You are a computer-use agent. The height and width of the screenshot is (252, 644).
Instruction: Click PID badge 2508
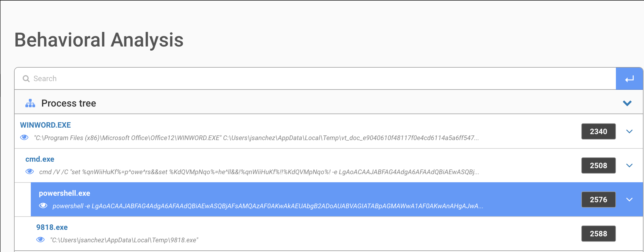click(598, 165)
